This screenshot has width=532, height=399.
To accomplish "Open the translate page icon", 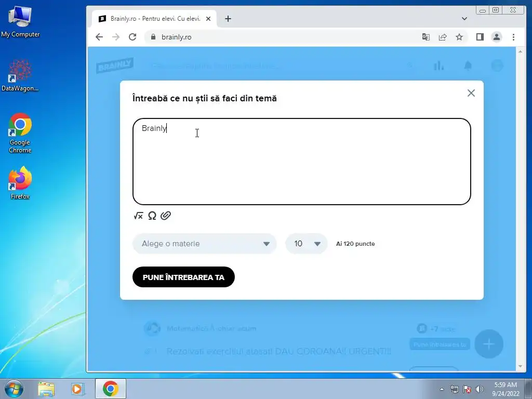I will click(426, 37).
